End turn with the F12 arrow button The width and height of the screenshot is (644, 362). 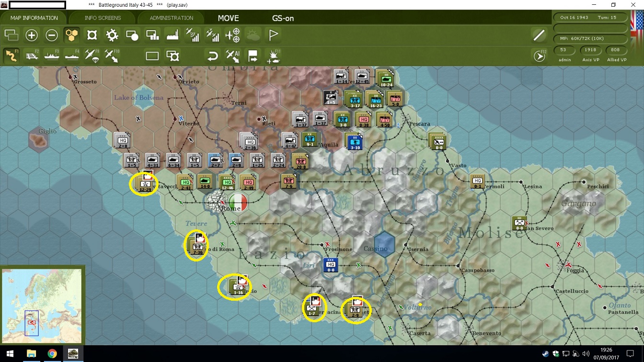coord(539,56)
